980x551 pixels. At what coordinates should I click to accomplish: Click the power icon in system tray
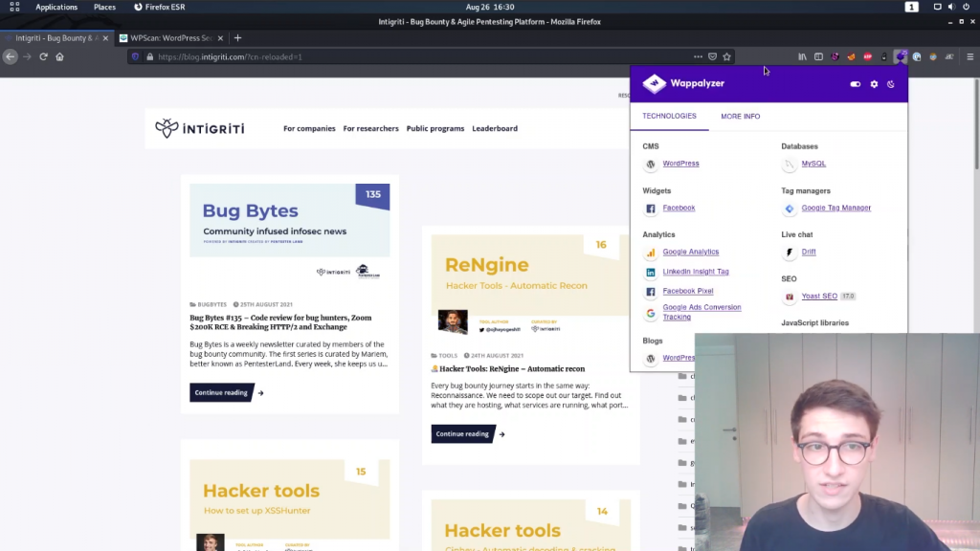pyautogui.click(x=967, y=7)
